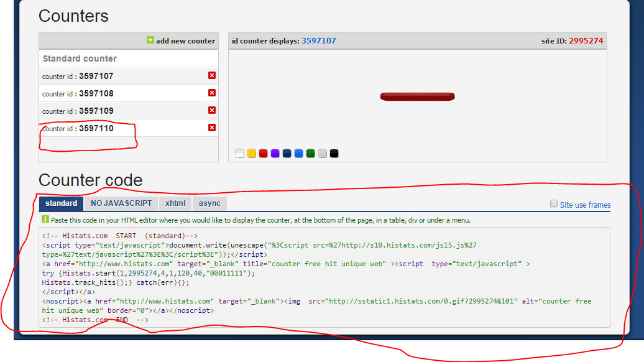
Task: Select the red color swatch
Action: pyautogui.click(x=264, y=154)
